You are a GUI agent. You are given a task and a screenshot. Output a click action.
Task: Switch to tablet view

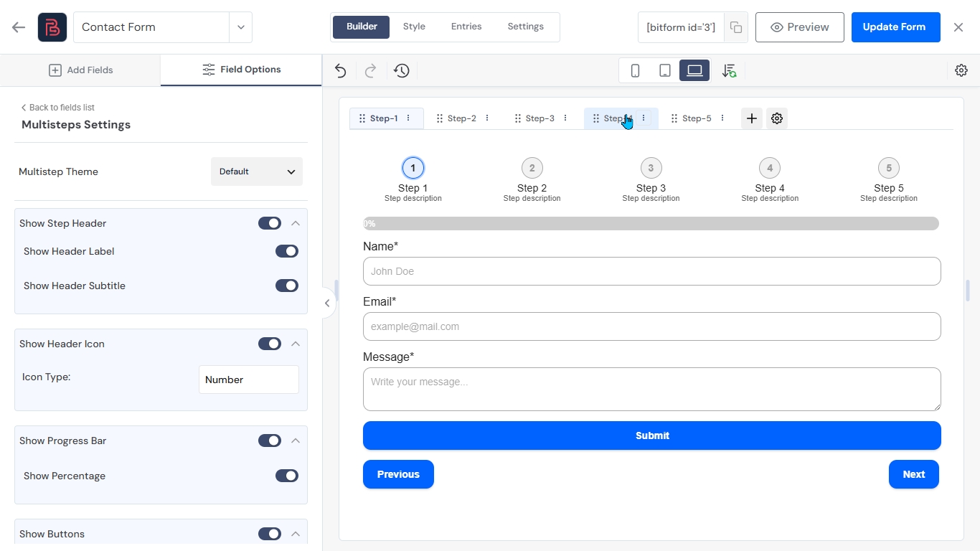665,70
